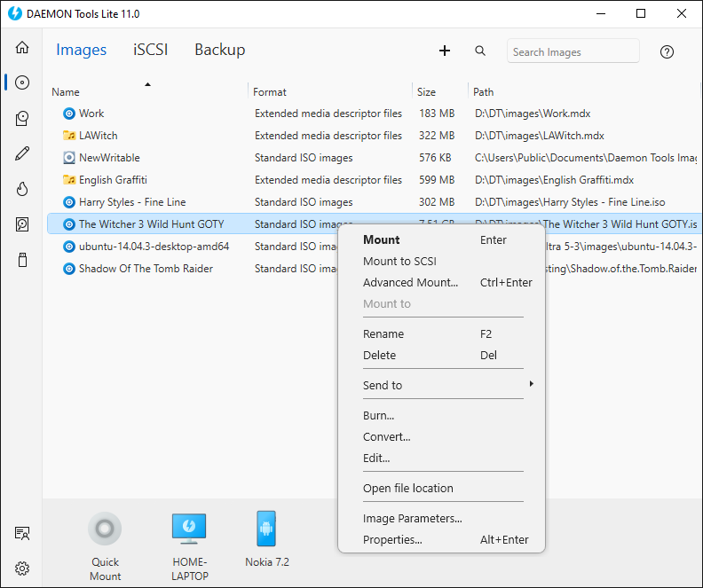Select the LAWitch image name
The height and width of the screenshot is (588, 703).
tap(99, 135)
